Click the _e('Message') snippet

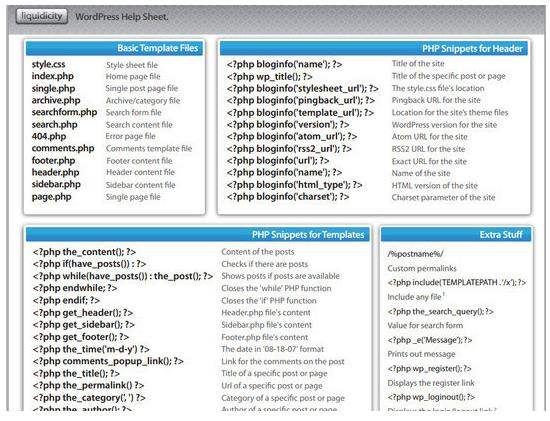(x=430, y=340)
